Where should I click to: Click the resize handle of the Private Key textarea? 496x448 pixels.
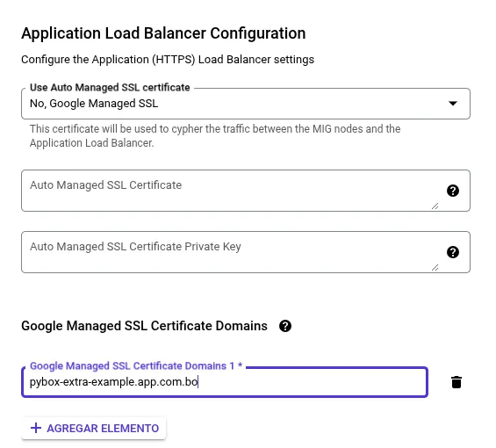435,268
